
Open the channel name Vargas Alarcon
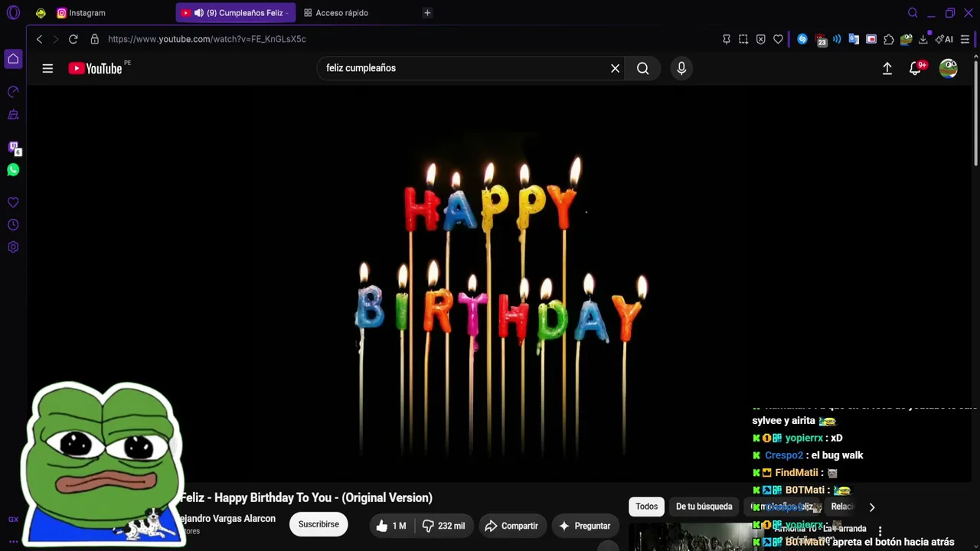[227, 519]
